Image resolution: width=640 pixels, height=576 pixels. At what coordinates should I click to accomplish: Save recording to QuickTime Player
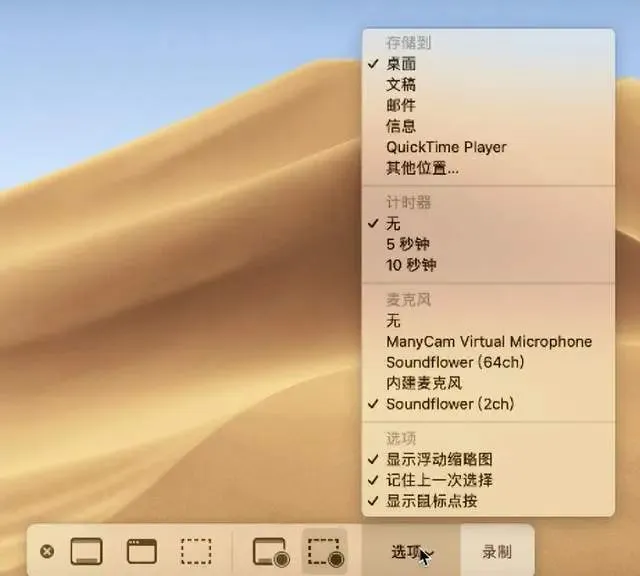[488, 147]
